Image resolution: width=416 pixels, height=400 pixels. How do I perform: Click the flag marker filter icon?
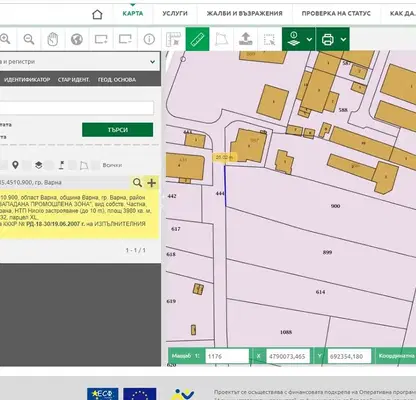coord(61,165)
